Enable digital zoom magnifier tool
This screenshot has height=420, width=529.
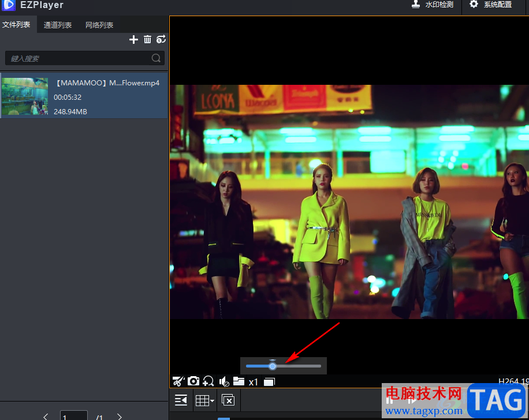[x=208, y=381]
